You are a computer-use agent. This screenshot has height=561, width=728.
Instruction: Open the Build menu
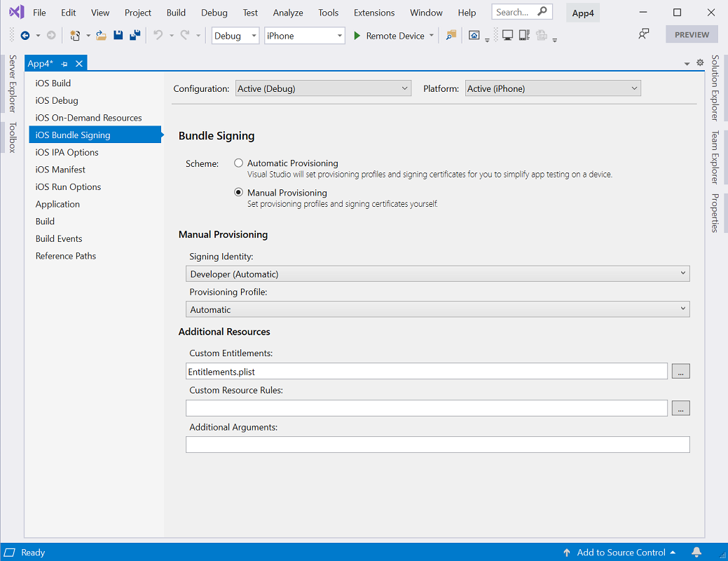click(x=176, y=12)
